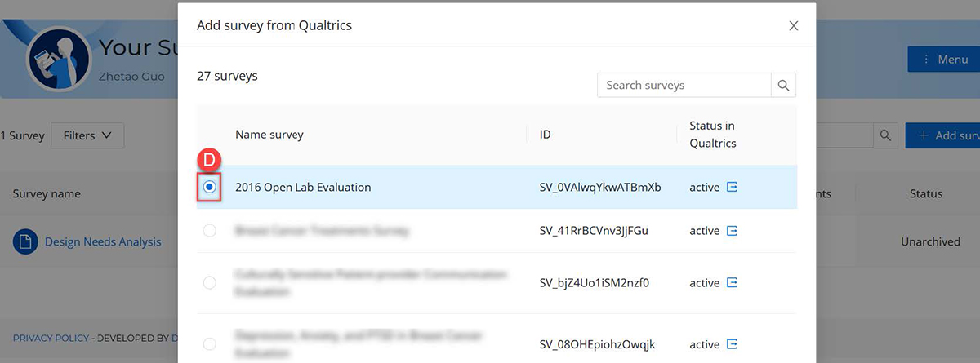Click the search magnifier icon in the dialog
Screen dimensions: 980x363
(783, 86)
